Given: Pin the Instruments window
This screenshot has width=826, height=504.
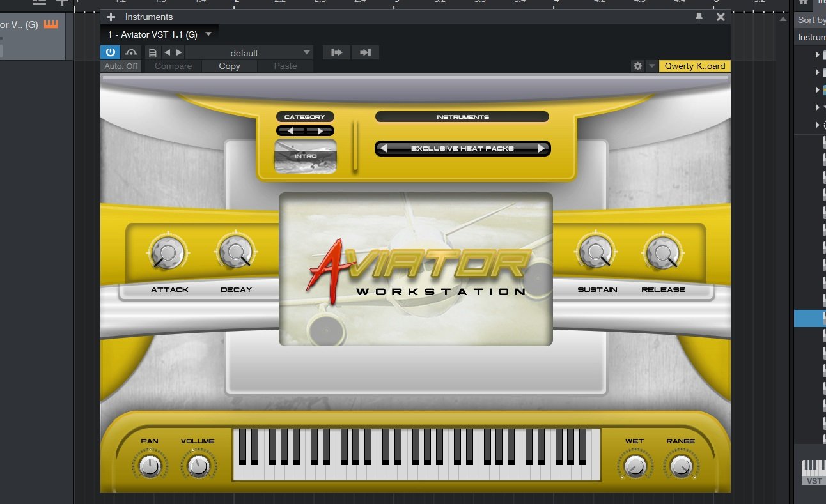Looking at the screenshot, I should [x=699, y=17].
